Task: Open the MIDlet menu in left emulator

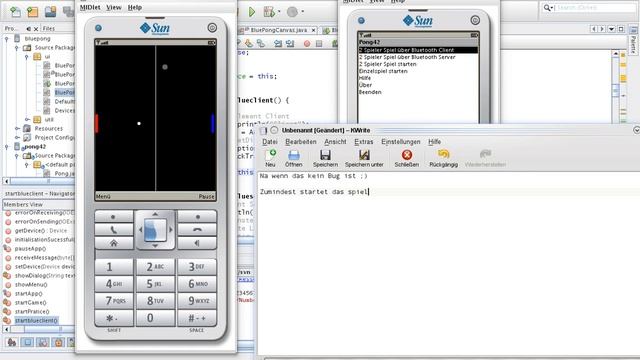Action: click(90, 7)
